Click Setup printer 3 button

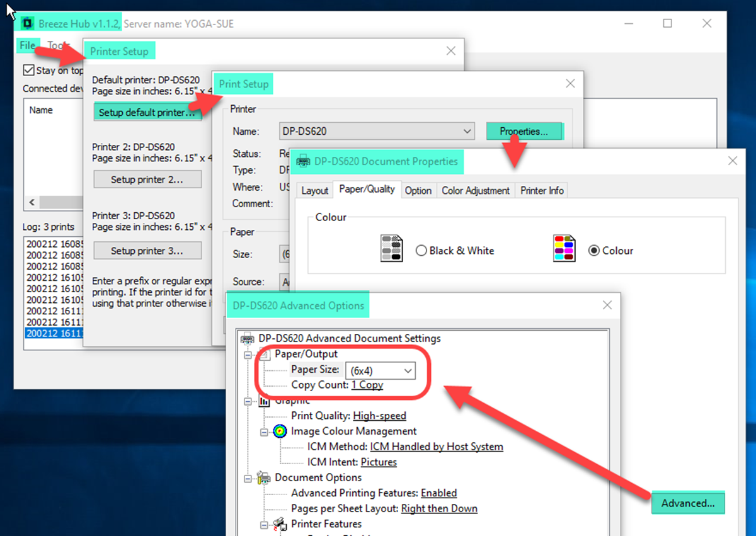[x=147, y=251]
